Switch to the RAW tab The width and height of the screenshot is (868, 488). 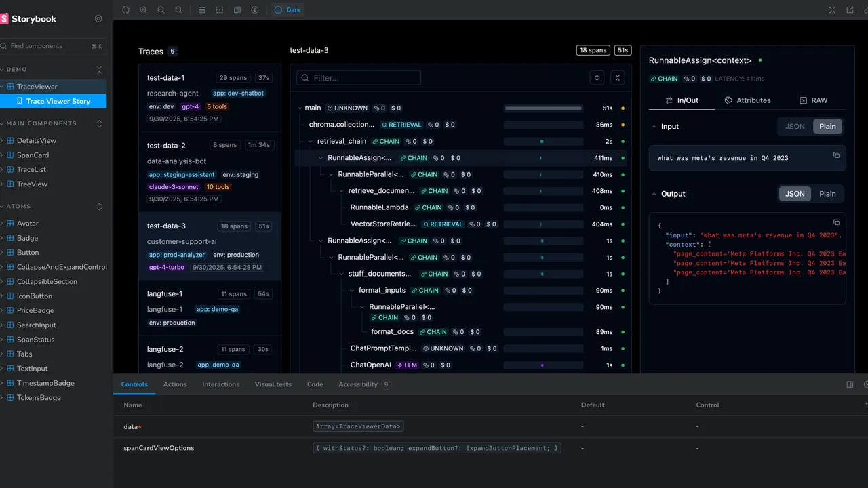813,100
